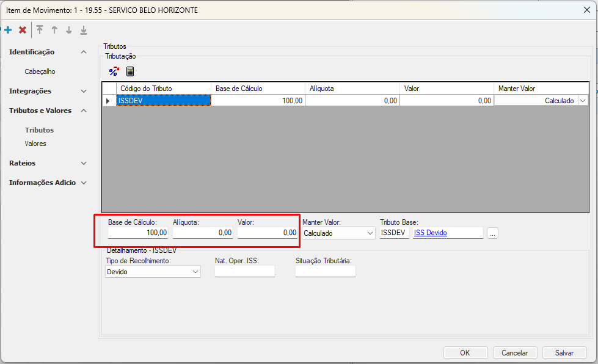This screenshot has width=598, height=364.
Task: Expand the Integrações section
Action: 84,91
